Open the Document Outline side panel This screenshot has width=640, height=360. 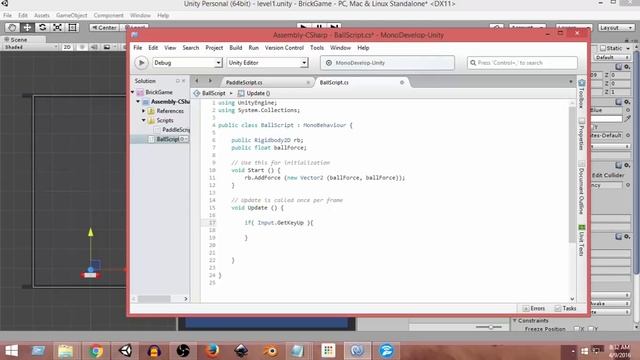(x=582, y=188)
